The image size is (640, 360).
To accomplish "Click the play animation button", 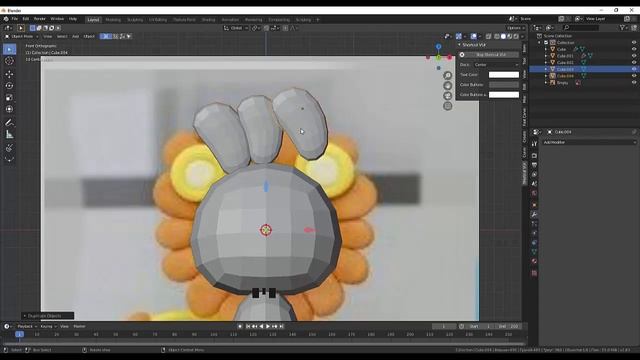I will point(268,327).
